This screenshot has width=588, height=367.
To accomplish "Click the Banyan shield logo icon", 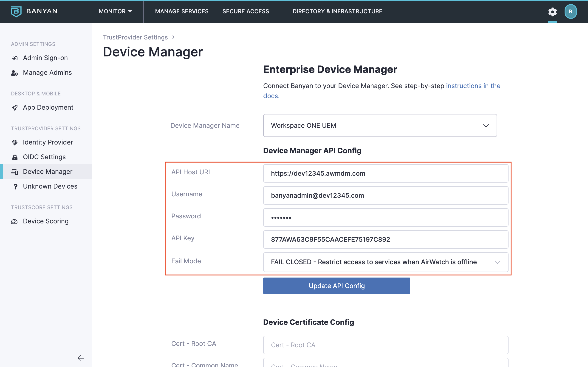I will coord(16,11).
